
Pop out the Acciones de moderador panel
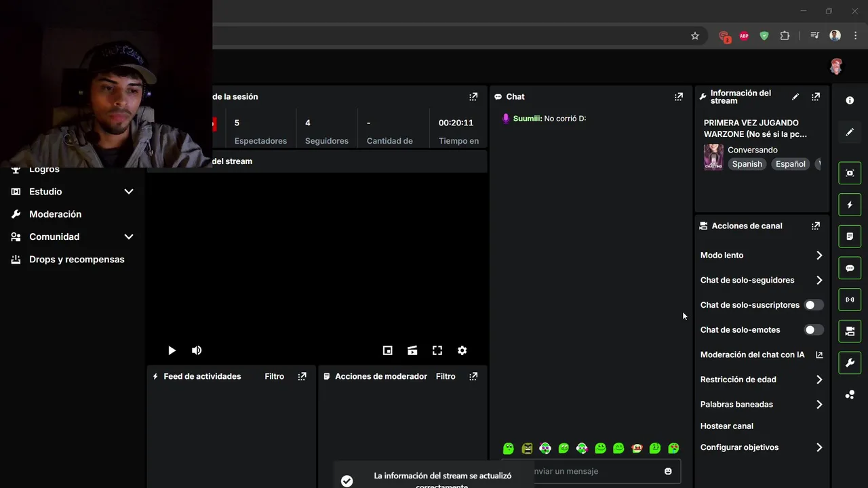tap(473, 376)
